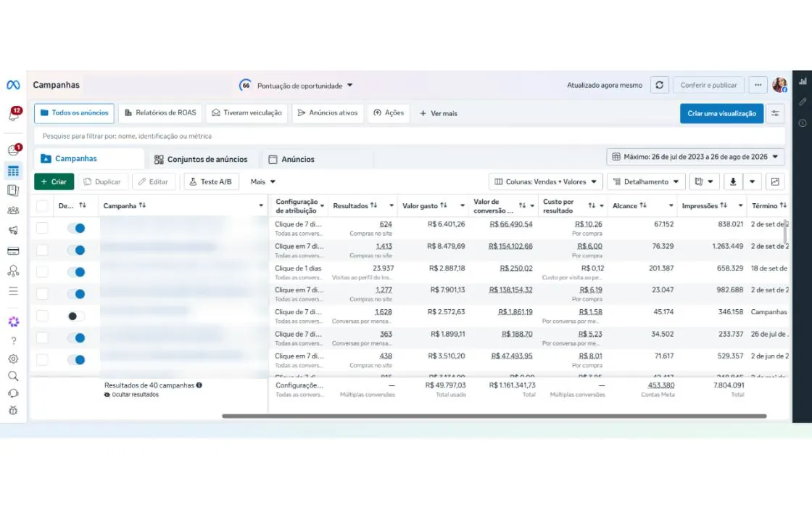The height and width of the screenshot is (508, 812).
Task: Open the settings gear icon in sidebar
Action: pos(14,359)
